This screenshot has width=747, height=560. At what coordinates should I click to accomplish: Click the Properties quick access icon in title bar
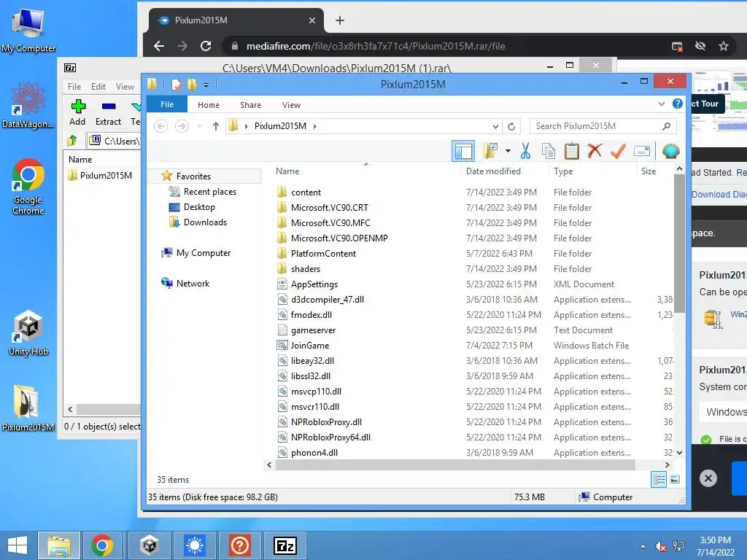tap(177, 85)
